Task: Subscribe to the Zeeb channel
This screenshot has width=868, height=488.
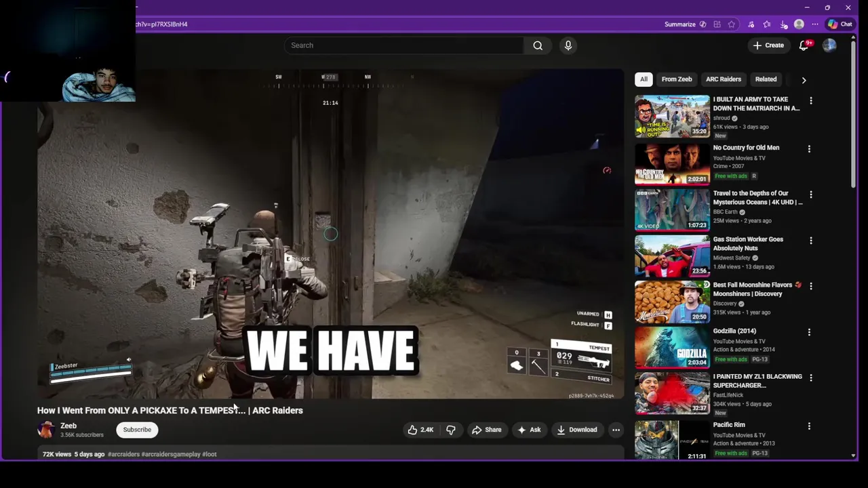Action: click(137, 430)
